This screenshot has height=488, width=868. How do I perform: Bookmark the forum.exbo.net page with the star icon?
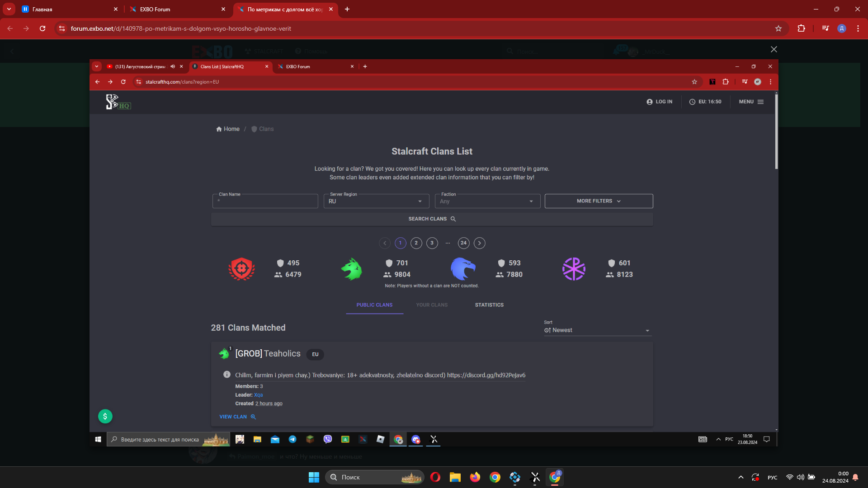coord(778,28)
